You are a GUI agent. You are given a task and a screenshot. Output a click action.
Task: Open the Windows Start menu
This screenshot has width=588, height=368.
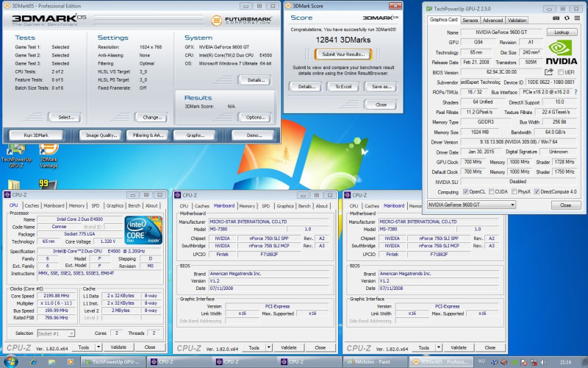(x=10, y=361)
